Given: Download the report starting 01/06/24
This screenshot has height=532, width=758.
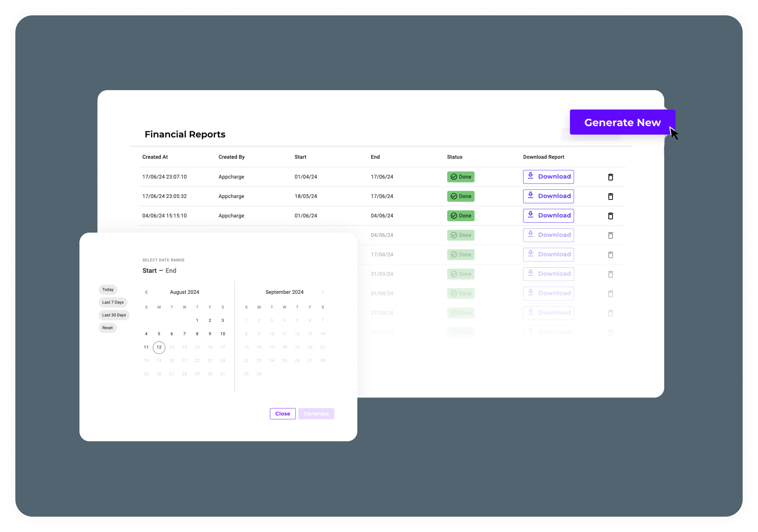Looking at the screenshot, I should point(548,216).
